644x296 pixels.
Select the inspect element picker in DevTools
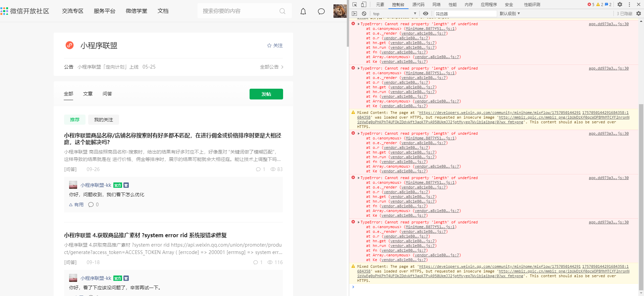[355, 4]
